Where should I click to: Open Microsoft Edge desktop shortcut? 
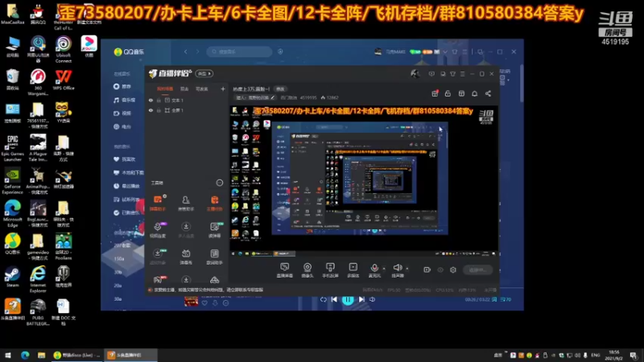[12, 213]
